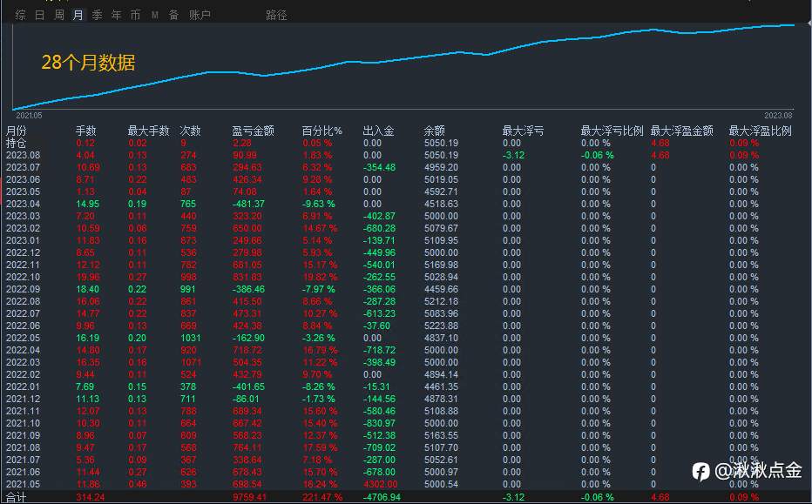Sort by the 月份 column header
The image size is (812, 504).
coord(16,131)
